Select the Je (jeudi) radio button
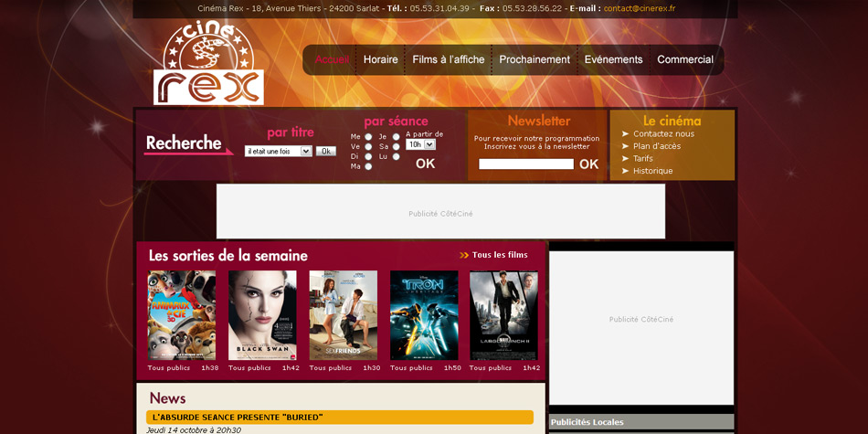 click(x=396, y=137)
